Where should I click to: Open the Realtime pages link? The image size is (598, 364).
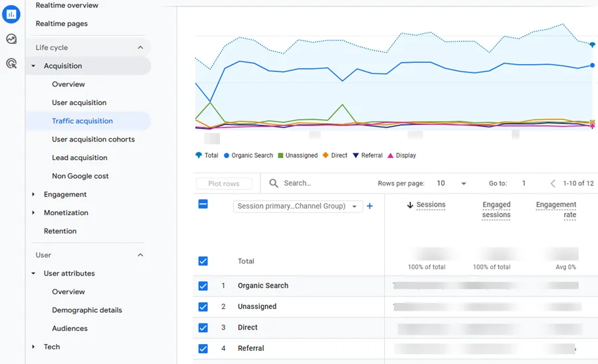coord(62,24)
